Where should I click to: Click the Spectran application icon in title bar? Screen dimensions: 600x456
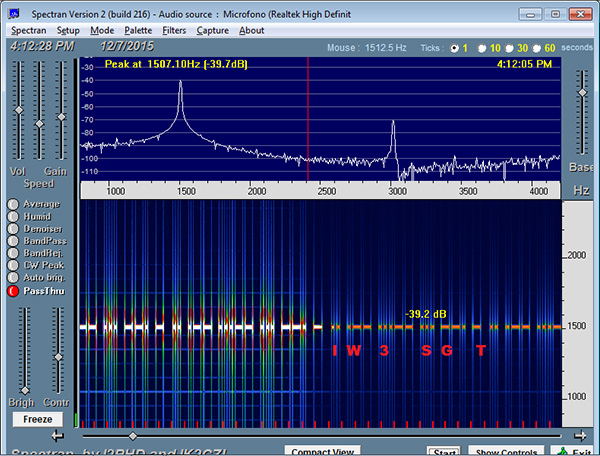pyautogui.click(x=14, y=14)
